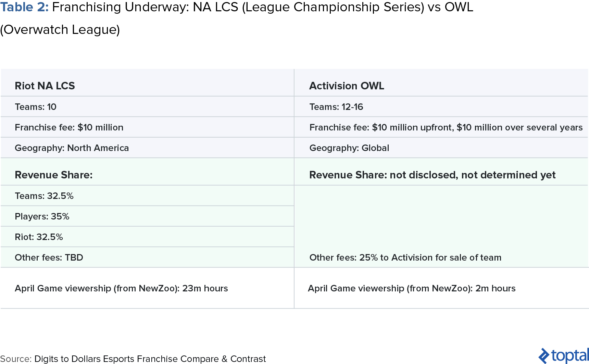Click the Teams: 10 cell
The width and height of the screenshot is (589, 364).
(147, 106)
